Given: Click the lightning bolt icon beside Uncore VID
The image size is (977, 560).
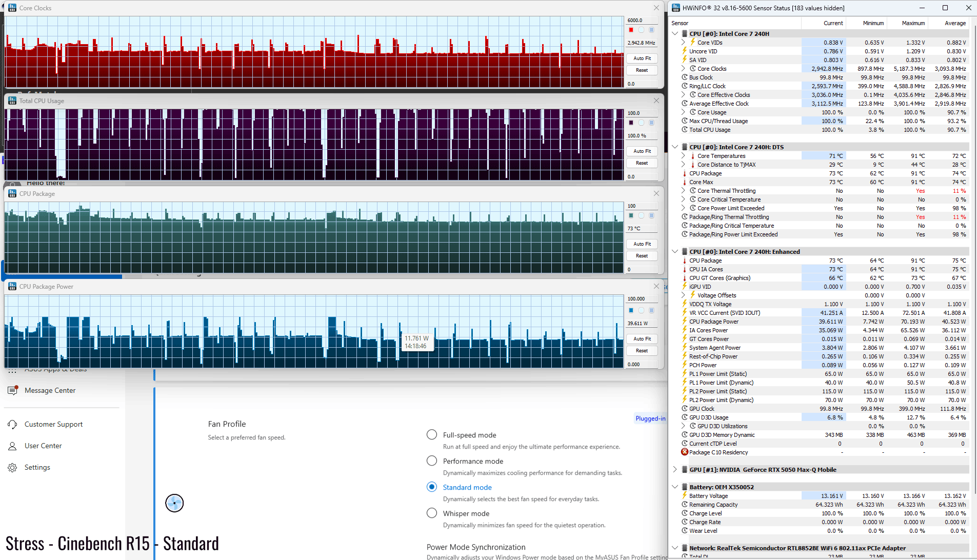Looking at the screenshot, I should (684, 51).
